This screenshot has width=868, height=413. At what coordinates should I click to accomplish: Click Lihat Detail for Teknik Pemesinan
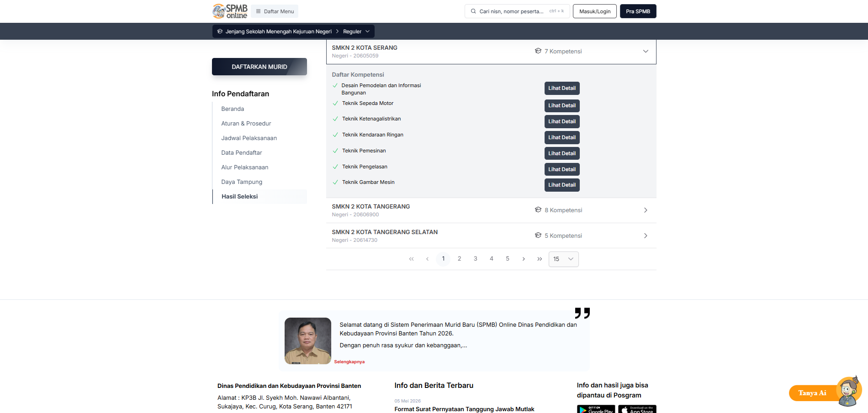pos(562,153)
